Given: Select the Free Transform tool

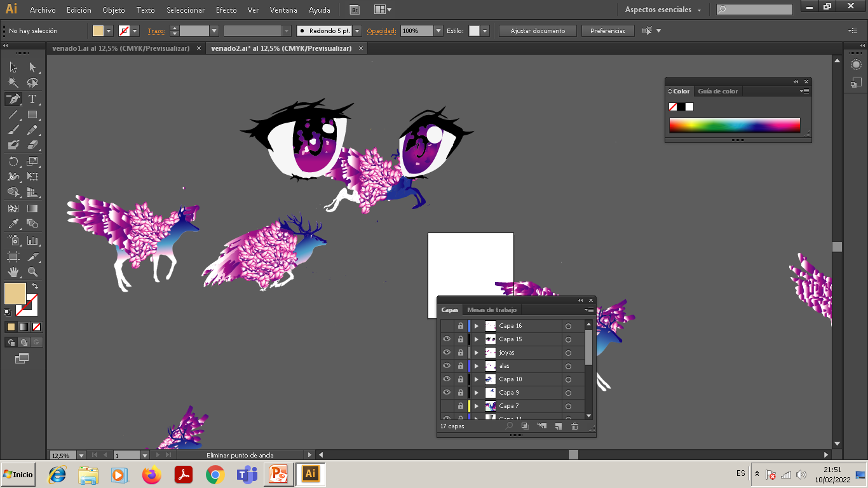Looking at the screenshot, I should tap(32, 177).
